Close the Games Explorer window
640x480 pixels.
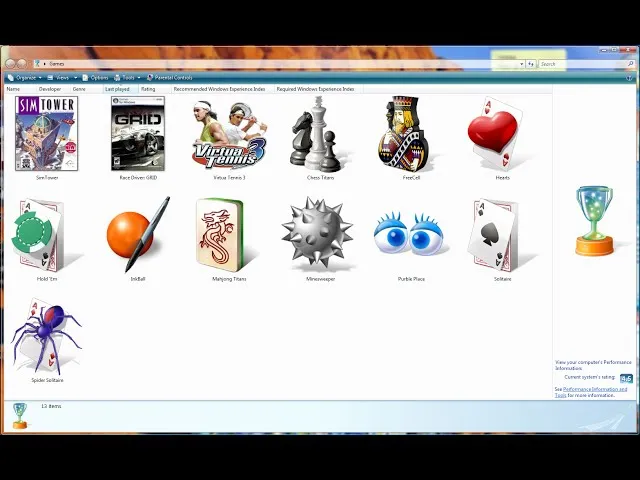tap(629, 49)
